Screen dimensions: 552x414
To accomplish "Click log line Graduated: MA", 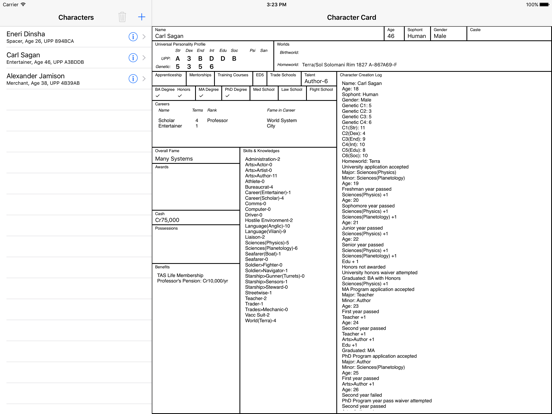I will pyautogui.click(x=358, y=351).
